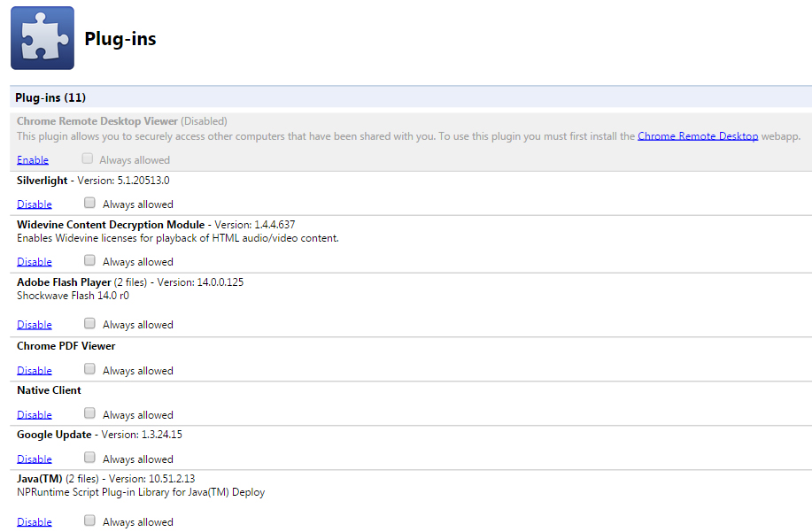Click Chrome Remote Desktop Viewer title
Image resolution: width=812 pixels, height=532 pixels.
(97, 121)
